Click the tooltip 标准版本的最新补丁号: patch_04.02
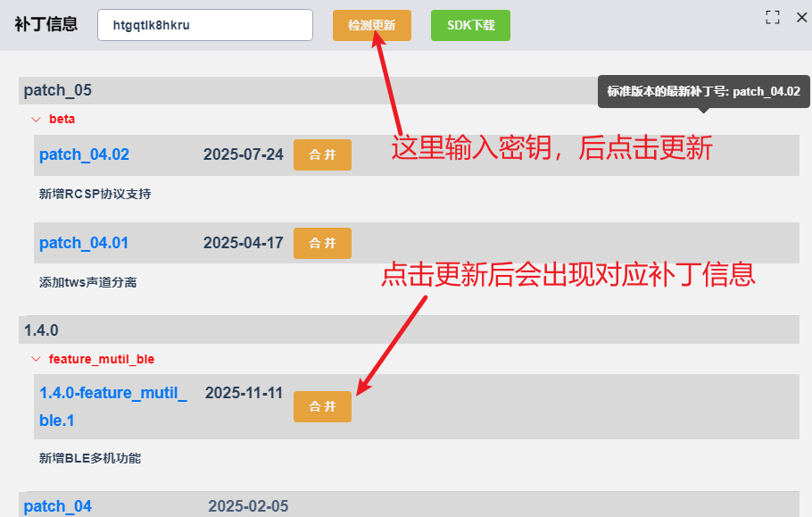 (704, 92)
